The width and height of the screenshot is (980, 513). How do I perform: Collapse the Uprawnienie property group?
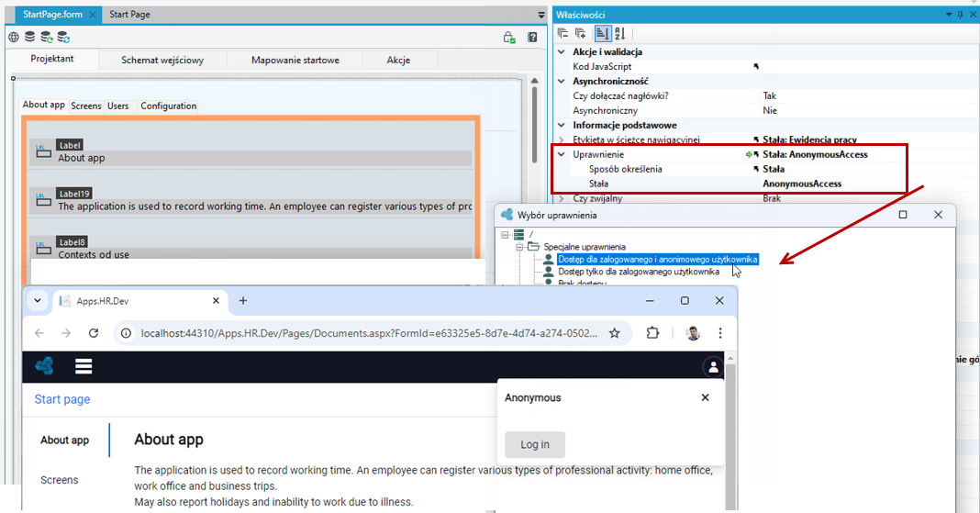pos(562,154)
